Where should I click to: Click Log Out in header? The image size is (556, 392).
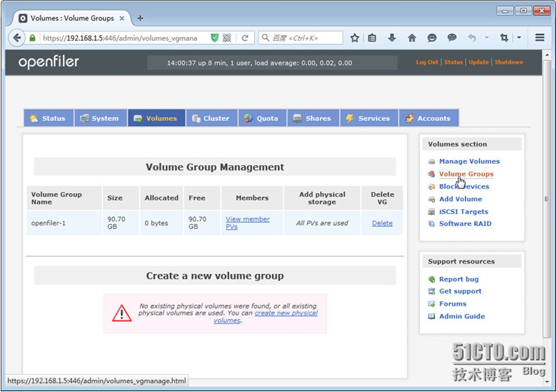tap(427, 62)
